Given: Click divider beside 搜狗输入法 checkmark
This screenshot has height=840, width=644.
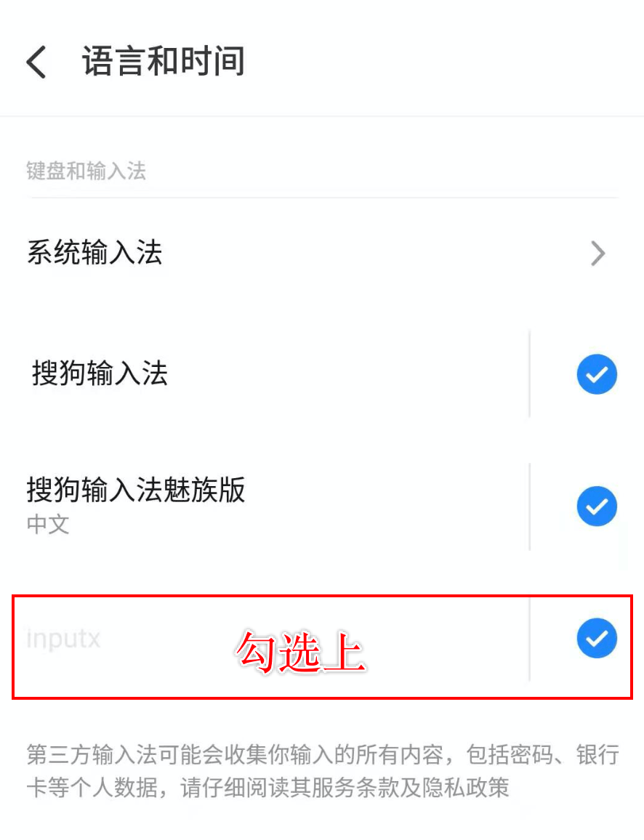Looking at the screenshot, I should [x=530, y=373].
